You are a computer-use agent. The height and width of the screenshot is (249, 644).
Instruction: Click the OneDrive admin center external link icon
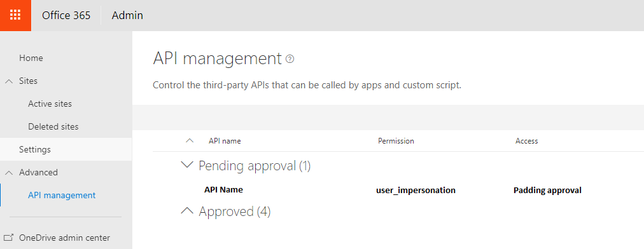[x=8, y=238]
